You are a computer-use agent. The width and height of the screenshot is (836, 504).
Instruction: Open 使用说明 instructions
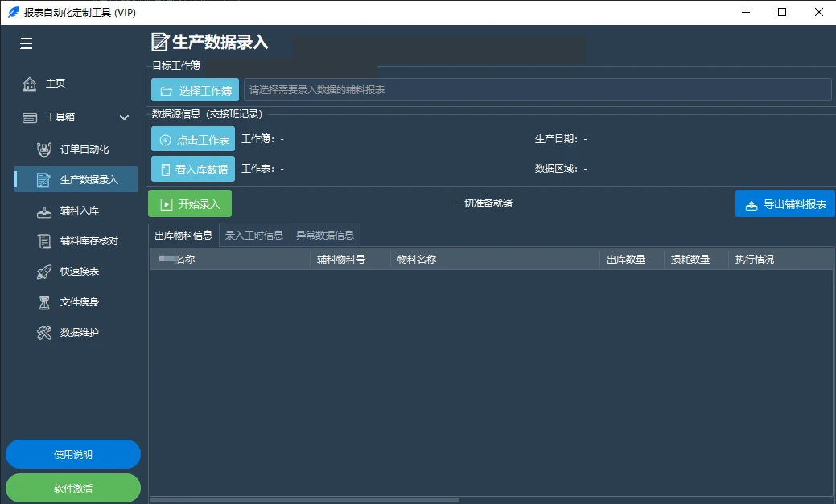click(x=73, y=454)
